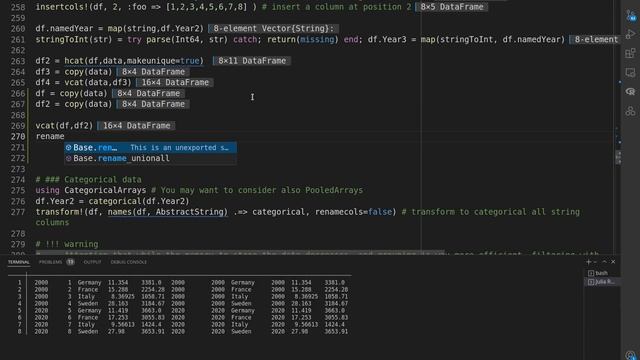Open the Run and Debug view
Screen dimensions: 640x360
point(631,34)
